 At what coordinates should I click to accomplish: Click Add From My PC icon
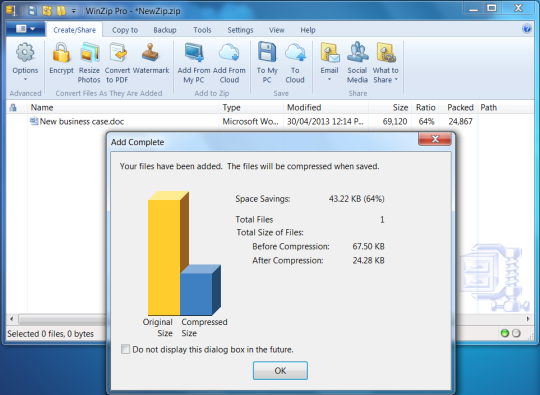194,53
